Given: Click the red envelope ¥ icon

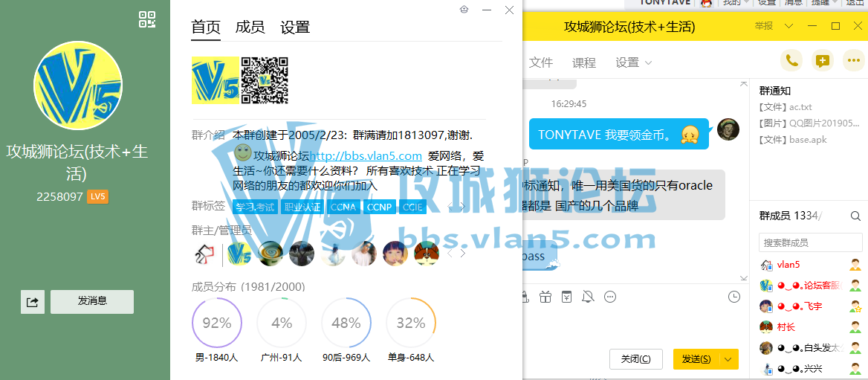Looking at the screenshot, I should click(x=566, y=297).
